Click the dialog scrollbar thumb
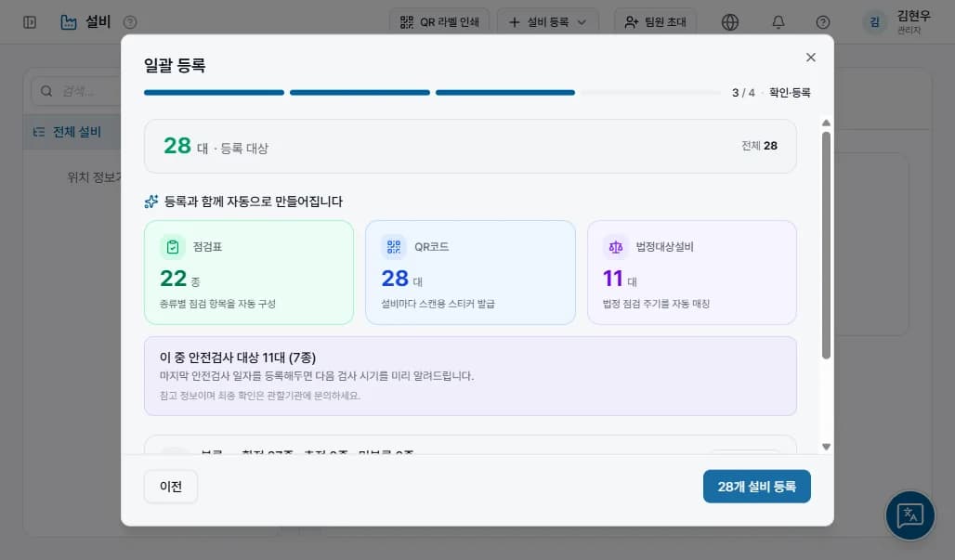Image resolution: width=955 pixels, height=560 pixels. [826, 245]
